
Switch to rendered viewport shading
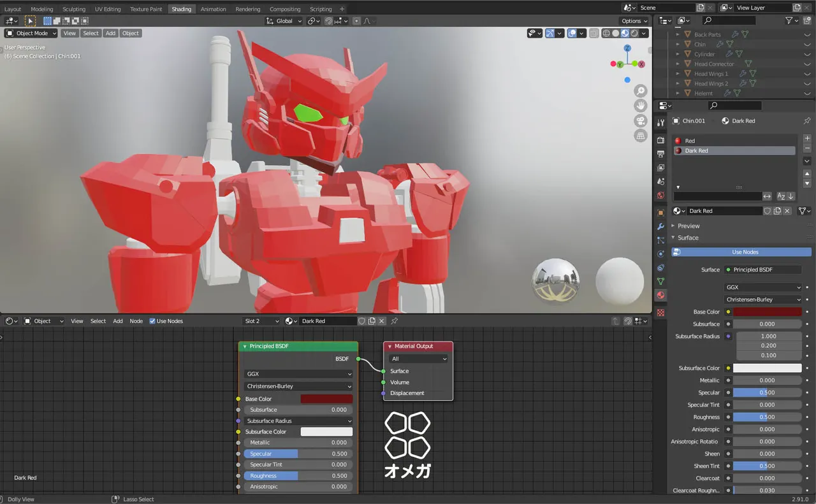coord(634,33)
